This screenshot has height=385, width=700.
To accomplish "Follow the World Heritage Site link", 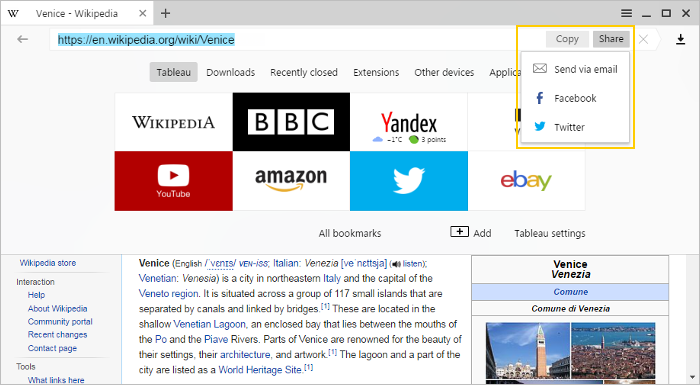I will pos(260,370).
